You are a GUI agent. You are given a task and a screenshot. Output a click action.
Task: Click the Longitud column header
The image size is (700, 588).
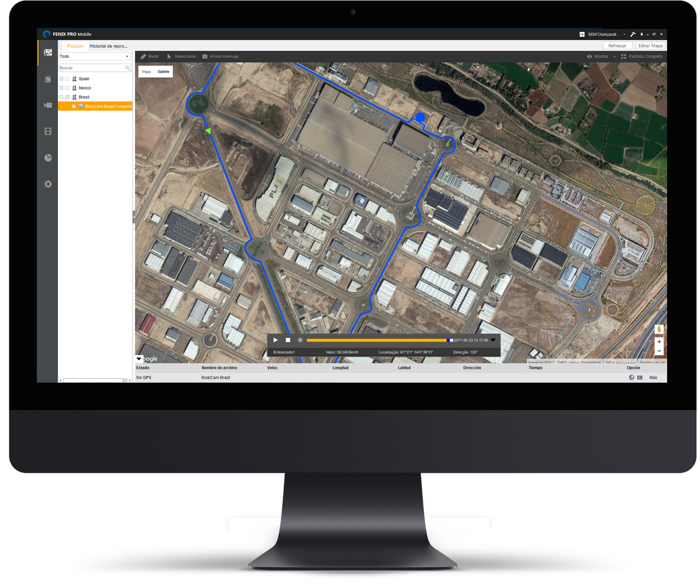341,368
